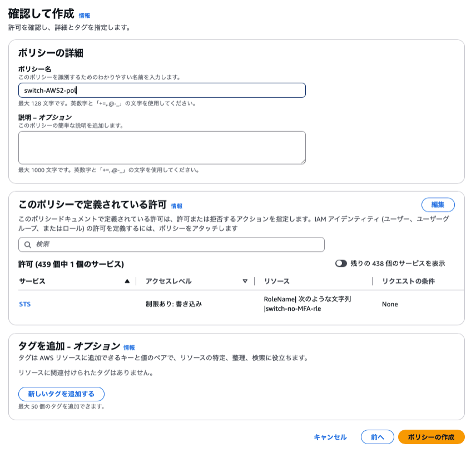The height and width of the screenshot is (458, 476).
Task: Click the キャンセル link
Action: 330,437
